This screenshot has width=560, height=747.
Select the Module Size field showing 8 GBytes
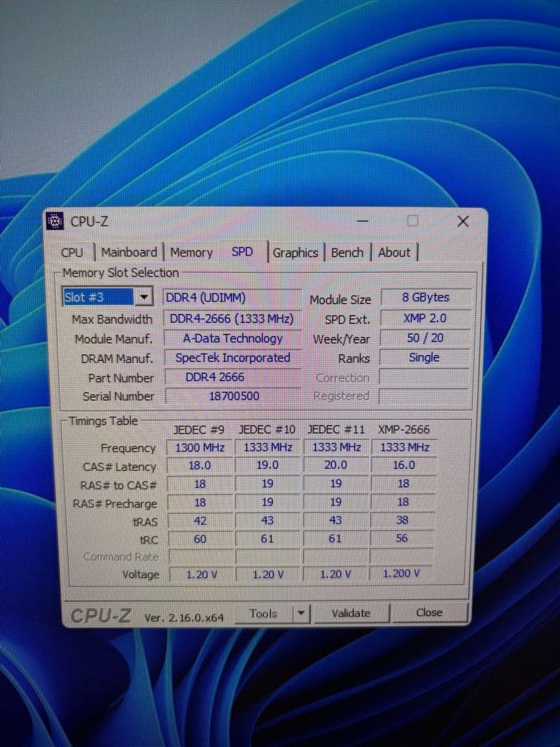click(x=426, y=297)
